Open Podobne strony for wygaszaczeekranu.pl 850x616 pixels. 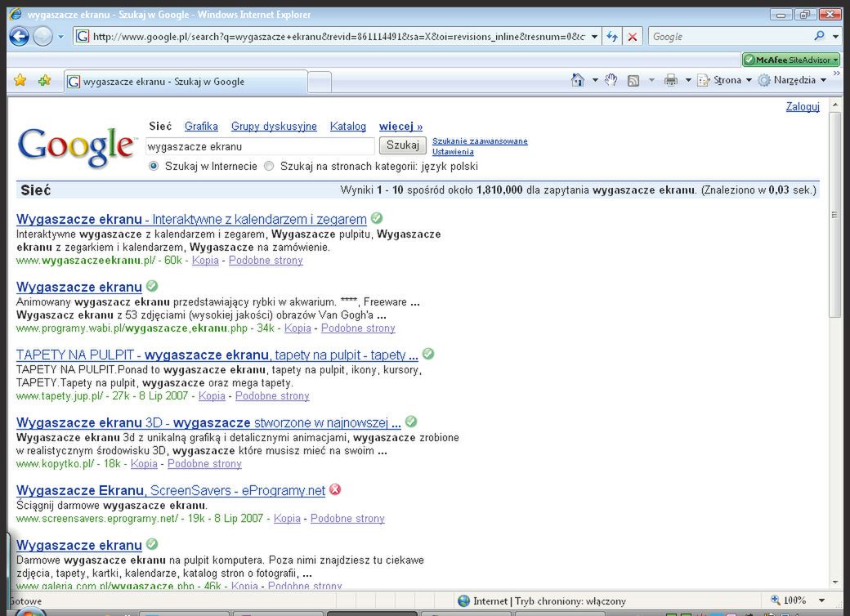(x=266, y=260)
